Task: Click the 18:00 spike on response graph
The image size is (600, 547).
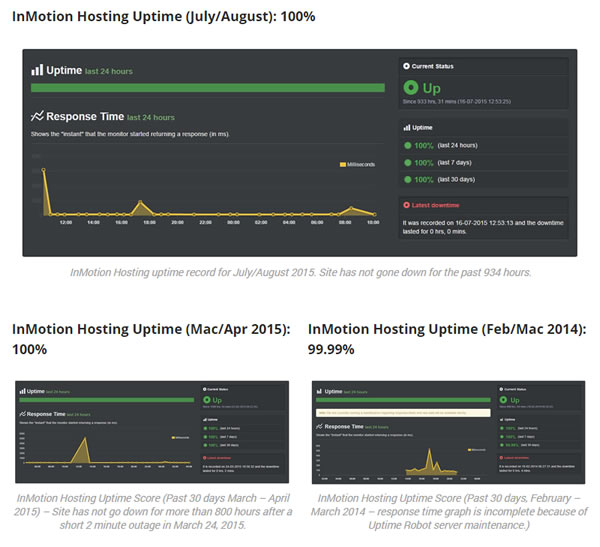Action: point(140,202)
